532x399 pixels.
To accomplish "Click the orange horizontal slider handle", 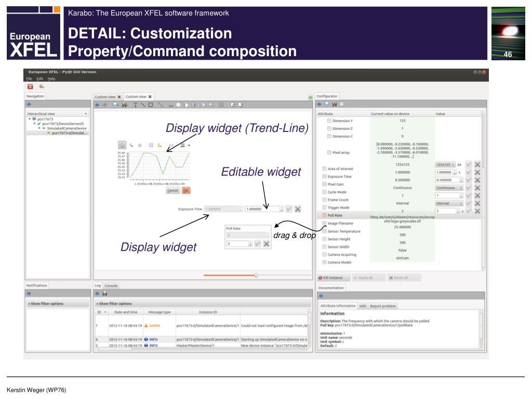I will [256, 275].
